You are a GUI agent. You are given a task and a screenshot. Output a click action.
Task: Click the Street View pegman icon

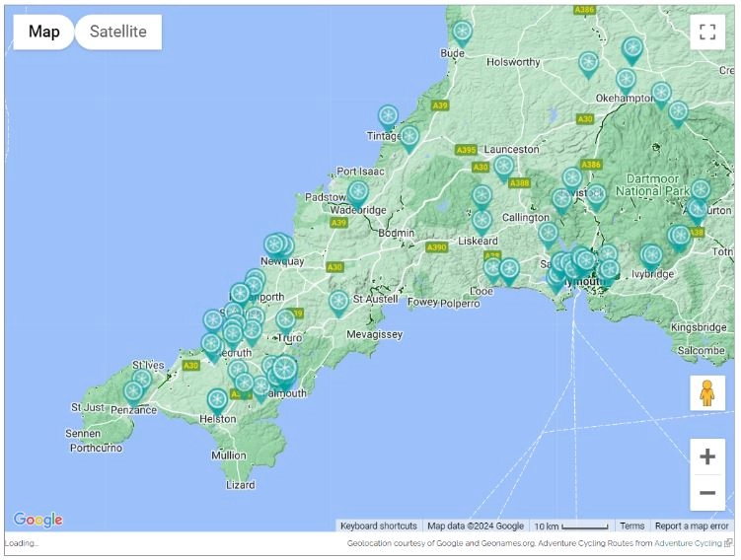[707, 393]
